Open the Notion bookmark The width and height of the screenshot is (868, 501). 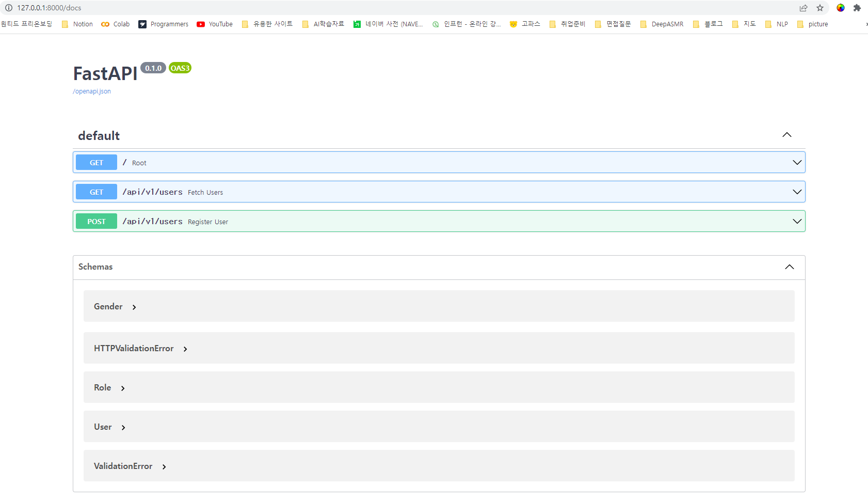pyautogui.click(x=77, y=24)
